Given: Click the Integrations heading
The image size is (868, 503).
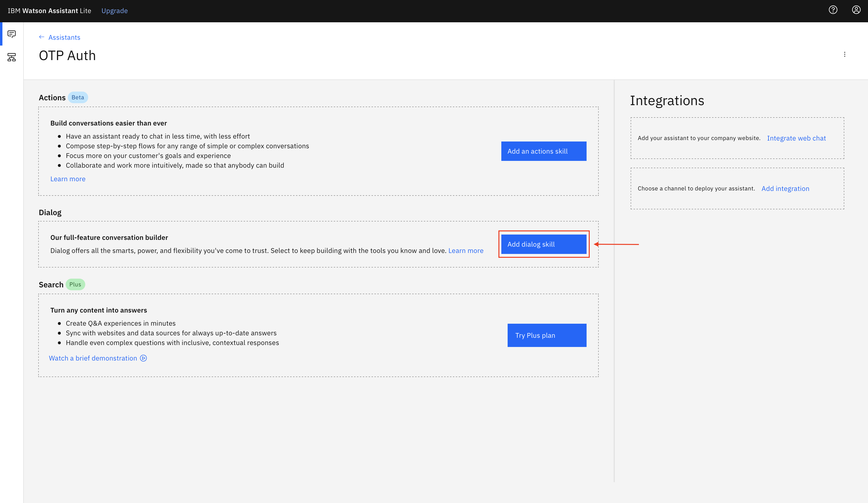Looking at the screenshot, I should [667, 101].
